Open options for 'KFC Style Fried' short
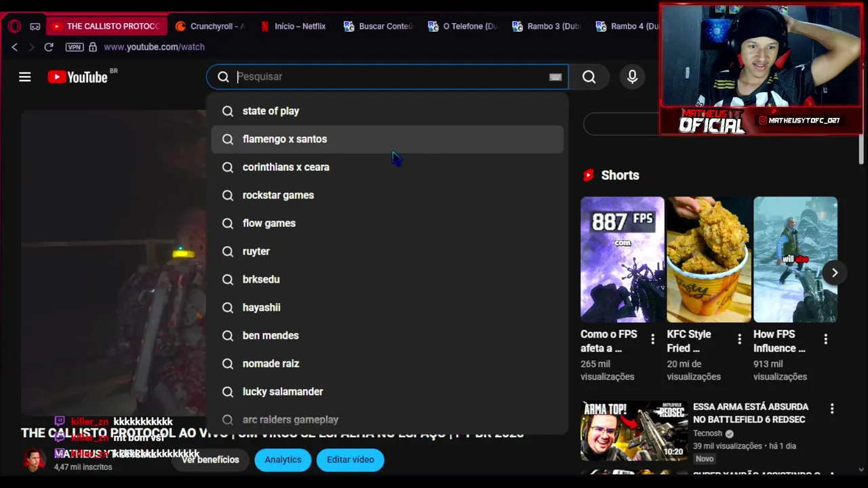Image resolution: width=868 pixels, height=488 pixels. click(739, 338)
